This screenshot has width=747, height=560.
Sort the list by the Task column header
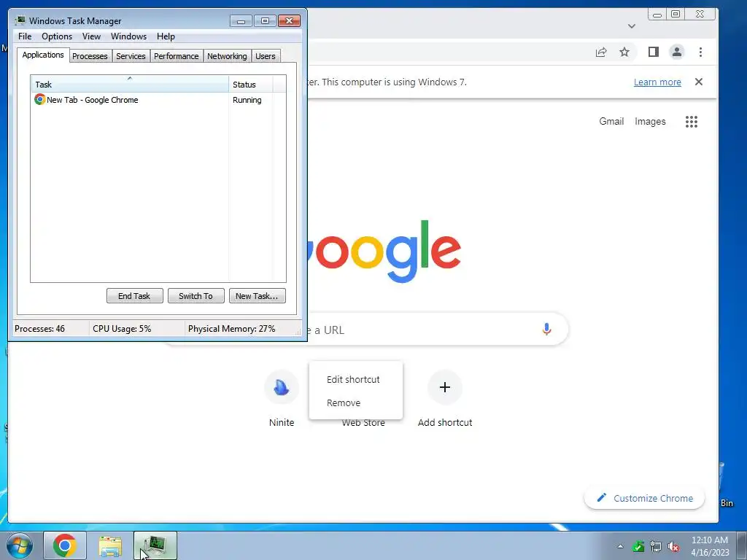click(130, 85)
